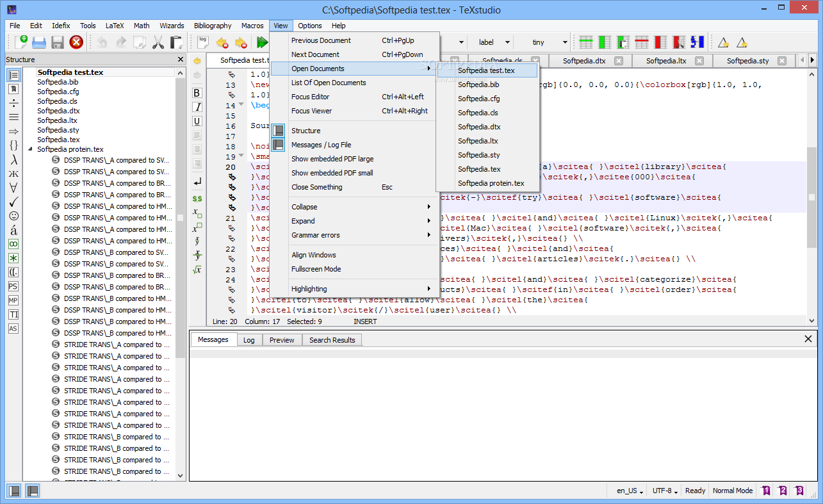Image resolution: width=823 pixels, height=504 pixels.
Task: Collapse the Softpedia protein.tex tree node
Action: click(x=30, y=149)
